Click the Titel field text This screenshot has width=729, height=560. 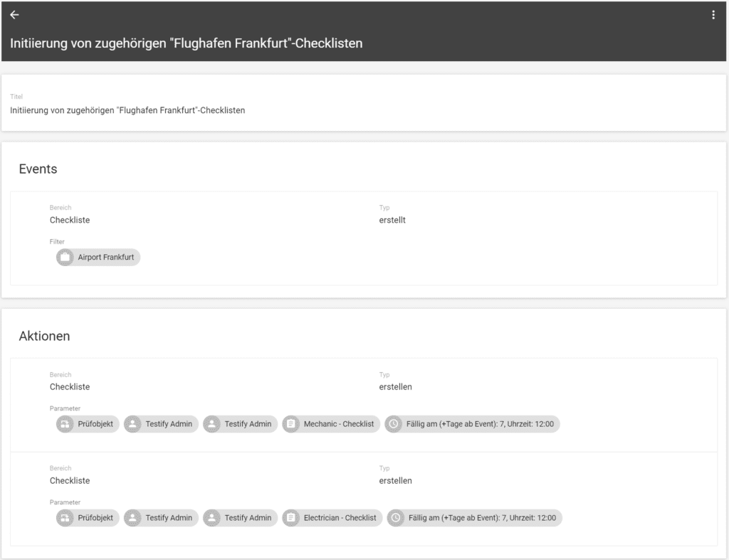point(127,110)
